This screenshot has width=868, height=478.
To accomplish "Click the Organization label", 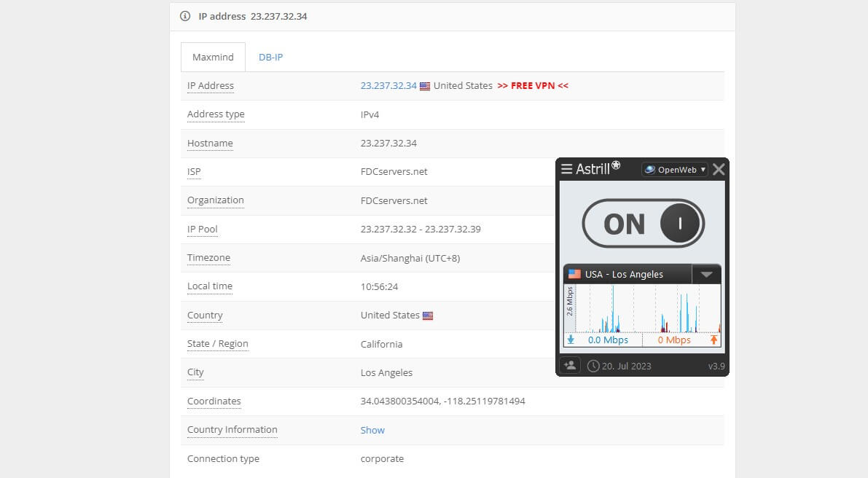I will click(215, 200).
